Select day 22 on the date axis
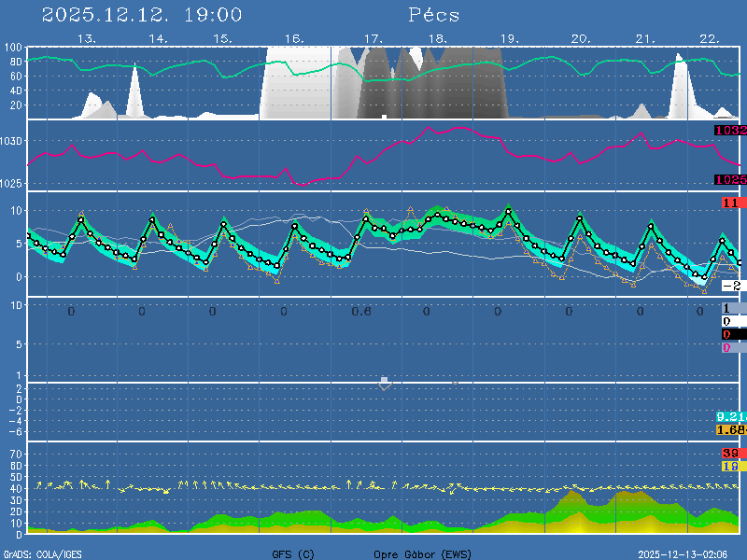Viewport: 747px width, 560px height. [x=709, y=39]
